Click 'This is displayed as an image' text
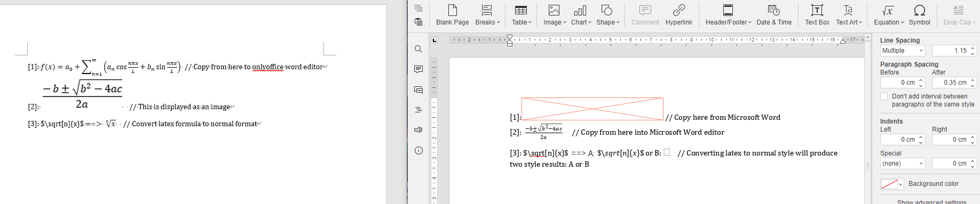The height and width of the screenshot is (204, 980). point(184,107)
